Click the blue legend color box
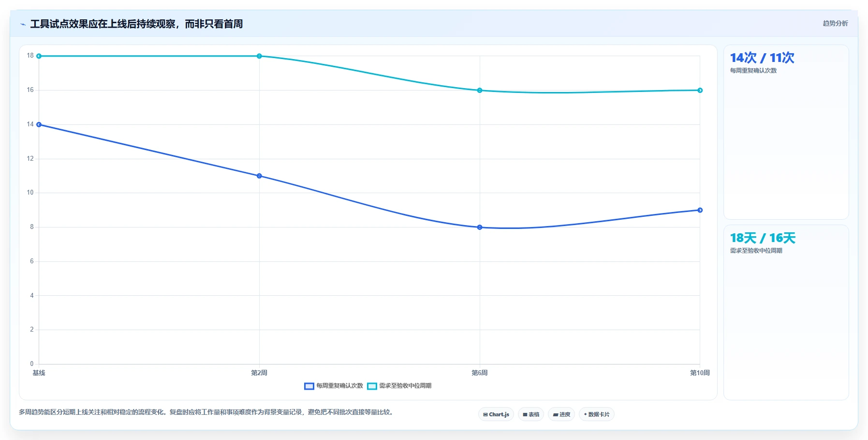Screen dimensions: 868x440 (x=309, y=386)
